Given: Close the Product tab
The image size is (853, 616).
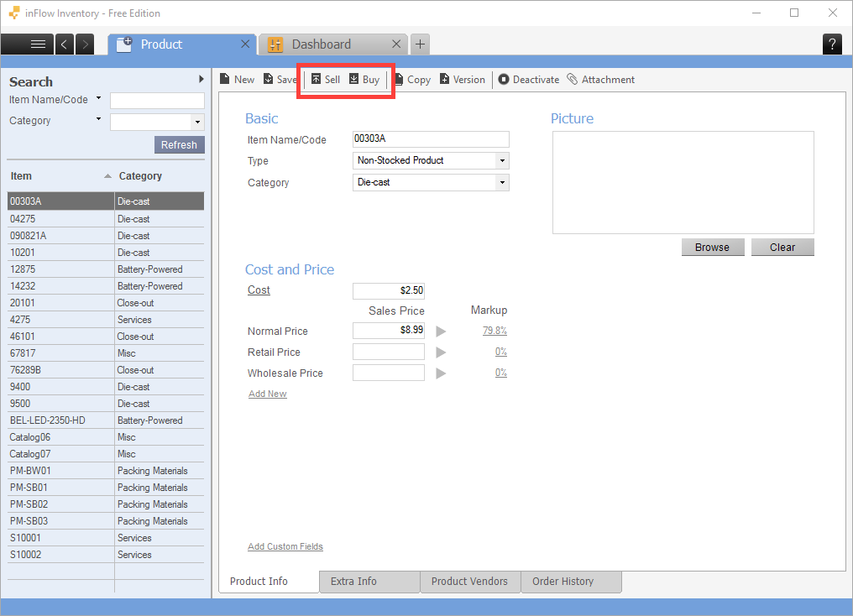Looking at the screenshot, I should (245, 44).
